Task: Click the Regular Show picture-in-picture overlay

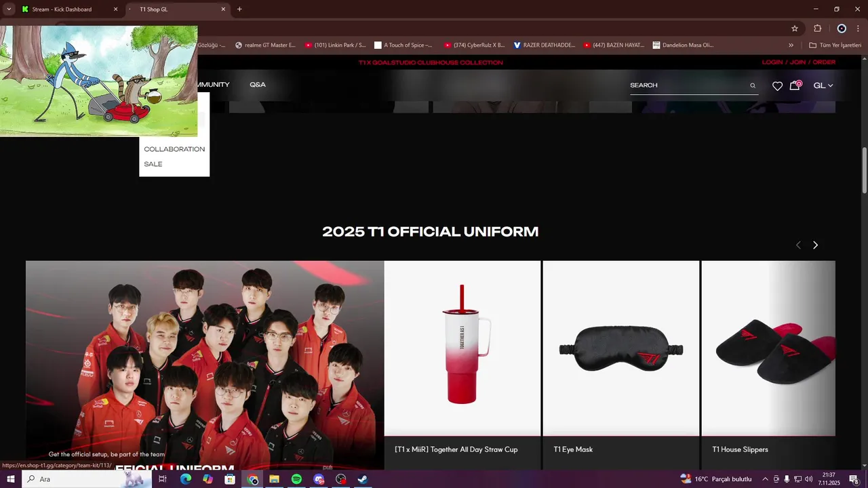Action: click(x=99, y=81)
